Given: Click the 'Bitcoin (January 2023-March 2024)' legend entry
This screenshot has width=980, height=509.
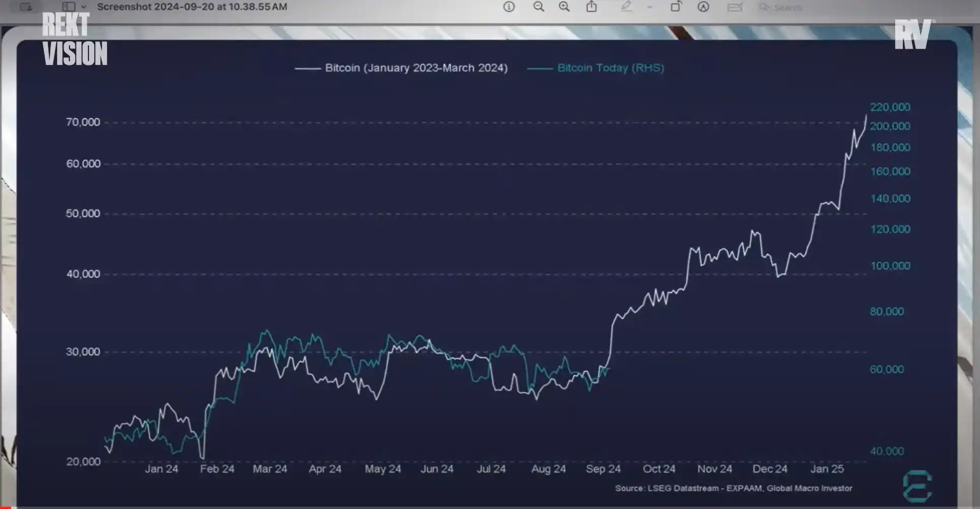Looking at the screenshot, I should (x=416, y=68).
